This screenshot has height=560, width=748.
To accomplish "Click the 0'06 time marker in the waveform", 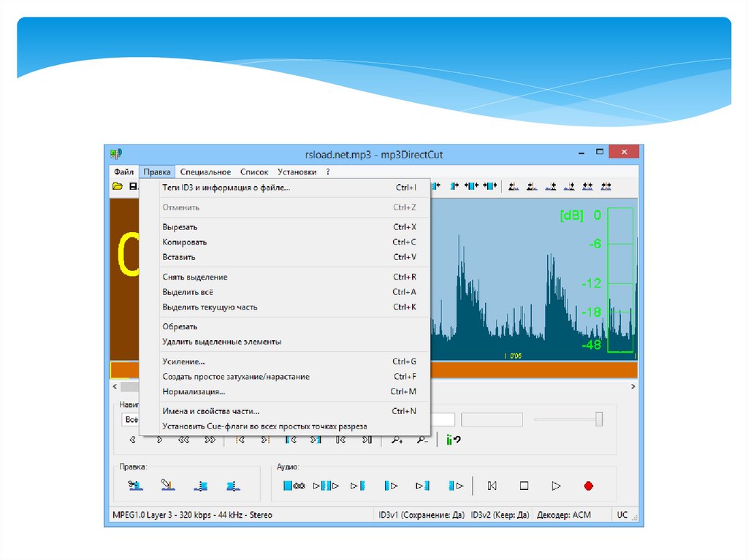I will tap(515, 356).
